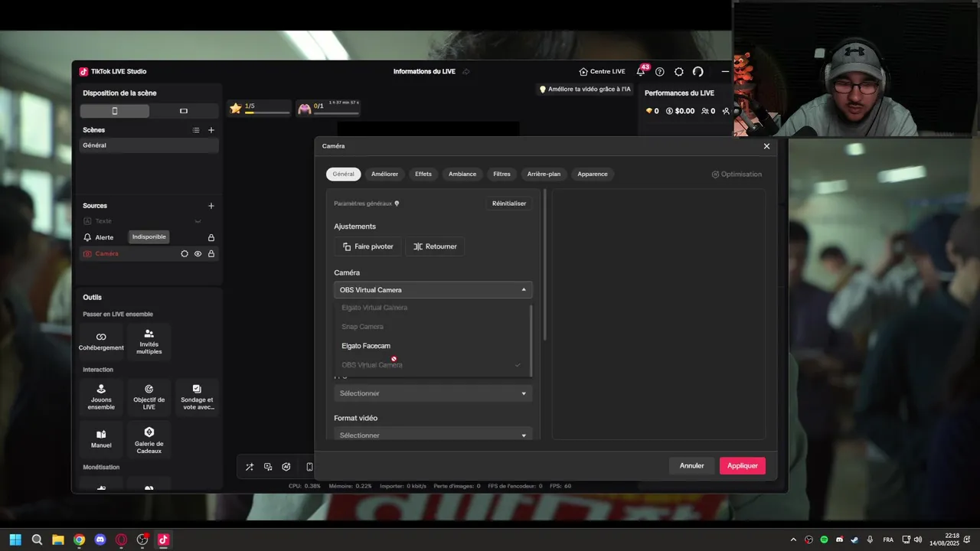Open the settings gear in title bar
This screenshot has height=551, width=980.
pyautogui.click(x=679, y=72)
